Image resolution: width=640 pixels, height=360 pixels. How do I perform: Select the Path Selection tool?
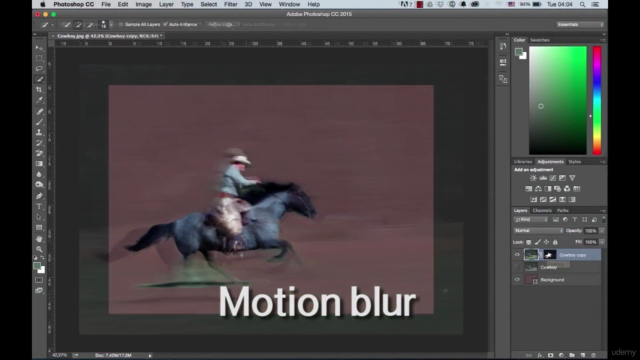[39, 217]
